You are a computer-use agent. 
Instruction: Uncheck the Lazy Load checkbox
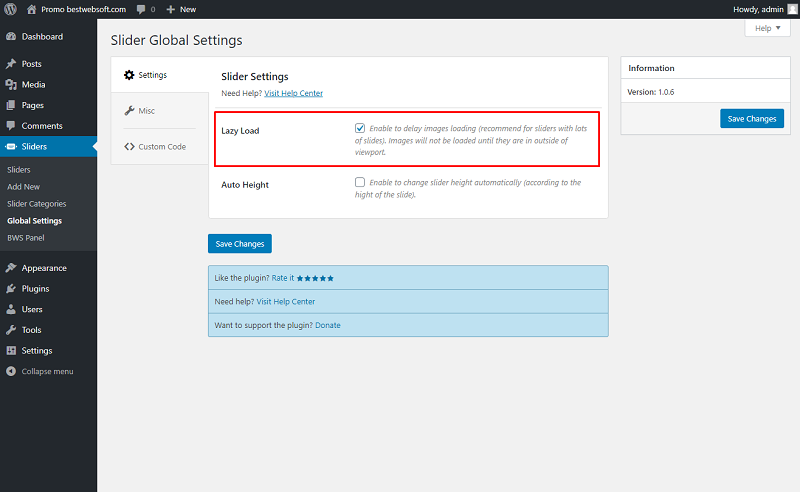(x=360, y=128)
